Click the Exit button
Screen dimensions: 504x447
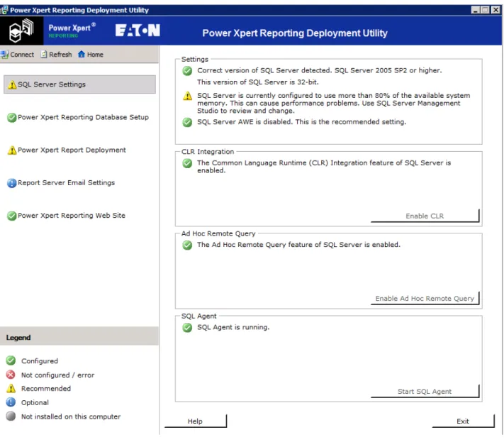point(463,421)
